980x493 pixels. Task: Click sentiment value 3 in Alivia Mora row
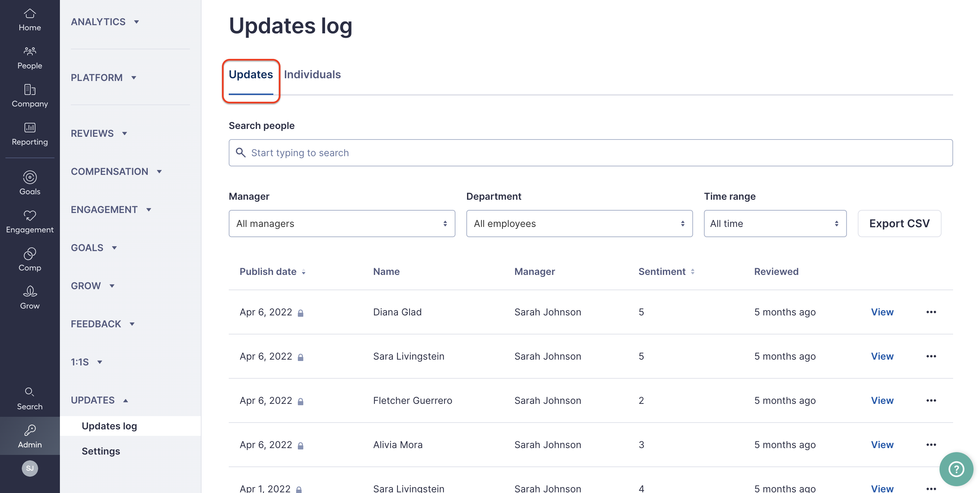point(641,445)
